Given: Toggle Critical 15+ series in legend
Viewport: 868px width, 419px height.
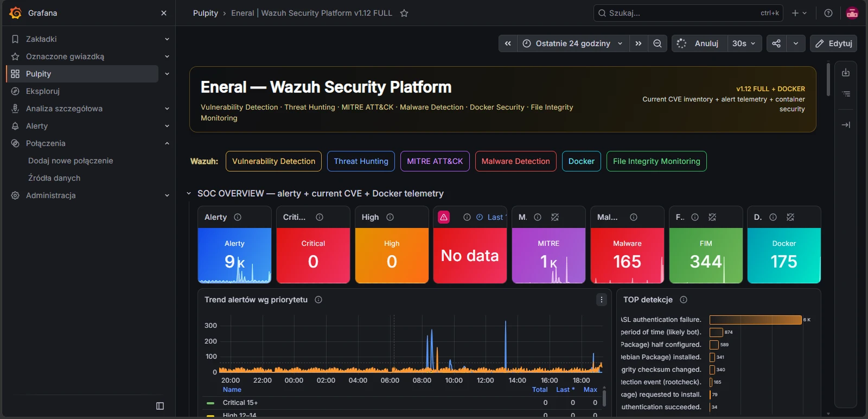Looking at the screenshot, I should click(240, 403).
